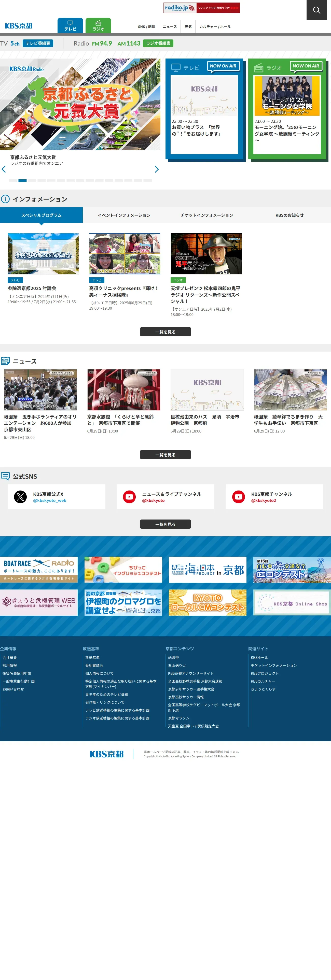
Task: Open きょうと危機管理 WEB banner
Action: pyautogui.click(x=39, y=603)
